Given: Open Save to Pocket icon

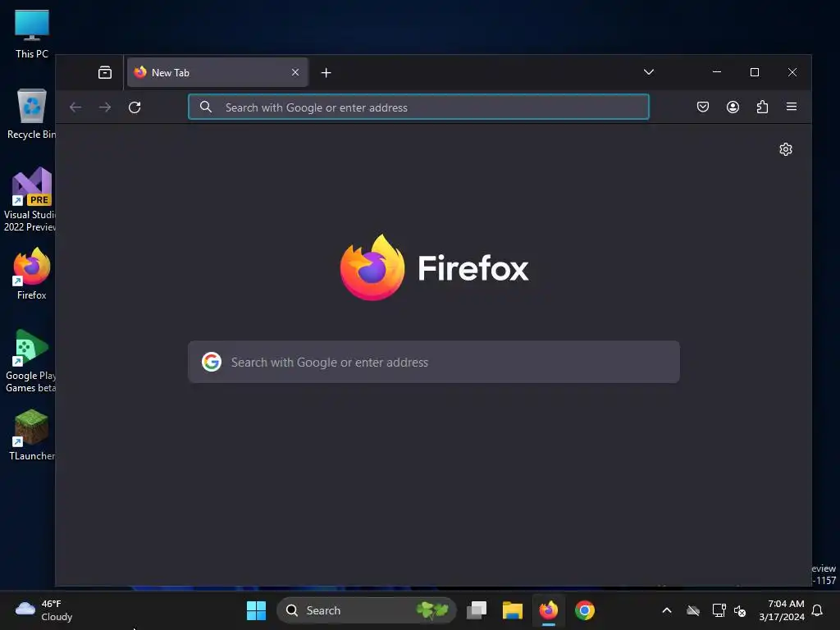Looking at the screenshot, I should point(703,107).
